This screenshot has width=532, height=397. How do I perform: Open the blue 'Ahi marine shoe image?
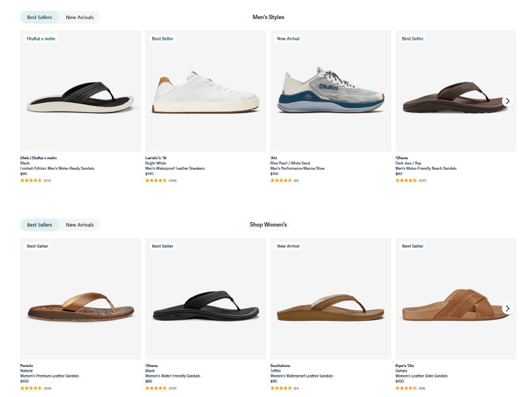[331, 91]
